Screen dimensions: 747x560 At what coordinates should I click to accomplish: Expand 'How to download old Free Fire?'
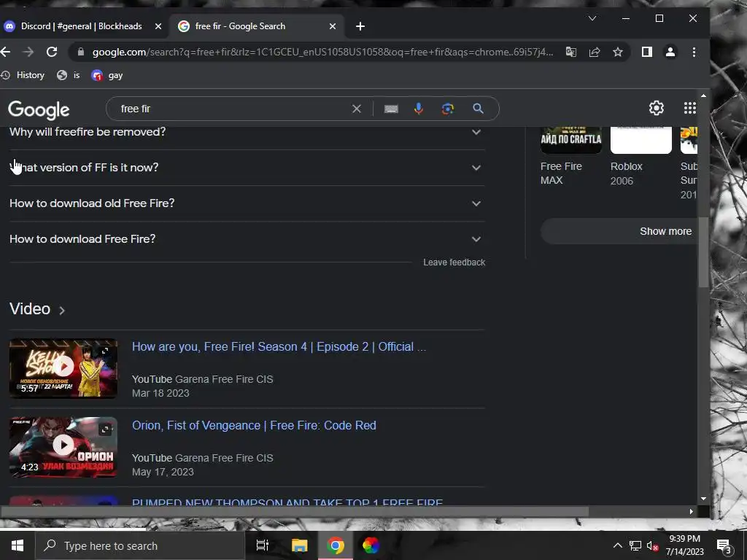pyautogui.click(x=247, y=203)
